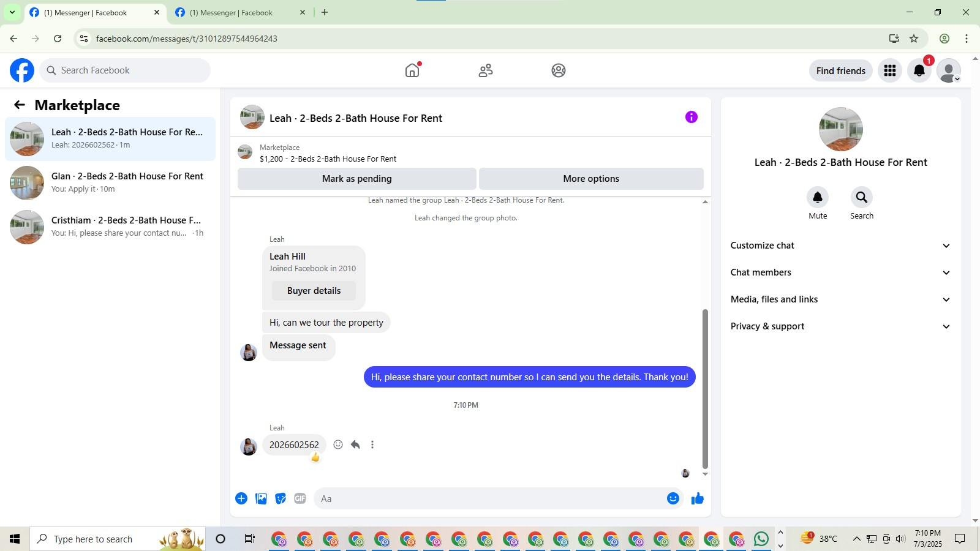Screen dimensions: 980x551
Task: Attach a photo using the image icon
Action: click(x=261, y=498)
